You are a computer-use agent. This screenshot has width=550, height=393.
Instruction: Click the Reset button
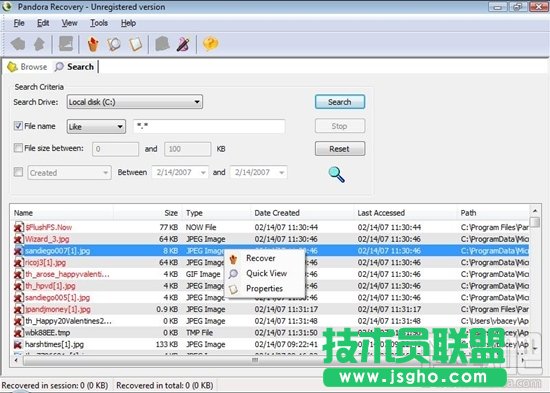pos(340,149)
